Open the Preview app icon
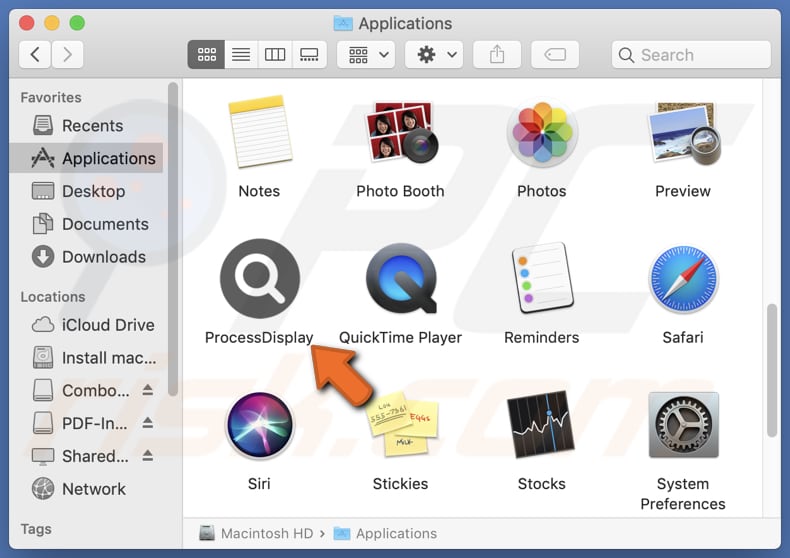Image resolution: width=790 pixels, height=558 pixels. (684, 133)
